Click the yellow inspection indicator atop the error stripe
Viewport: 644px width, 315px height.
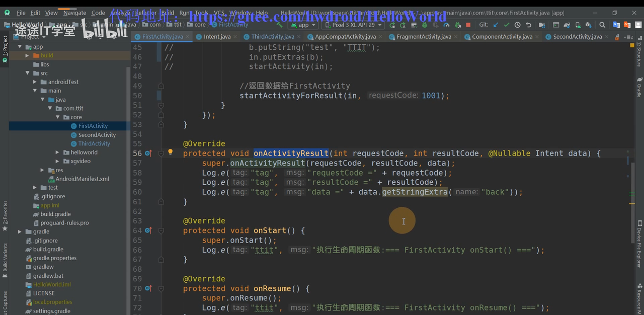(x=632, y=45)
